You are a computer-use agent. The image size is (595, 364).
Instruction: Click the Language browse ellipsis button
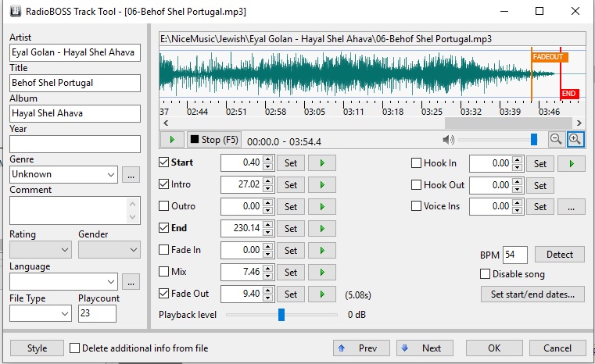coord(131,282)
